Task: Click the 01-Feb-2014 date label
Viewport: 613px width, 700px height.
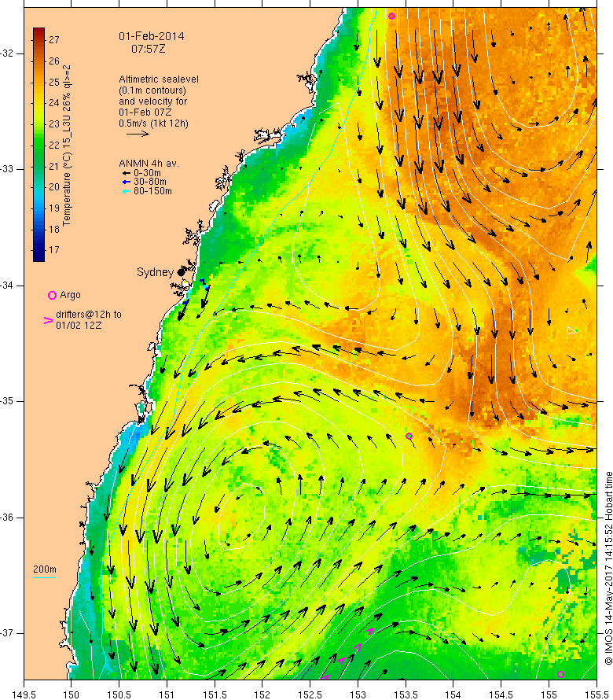Action: coord(151,36)
